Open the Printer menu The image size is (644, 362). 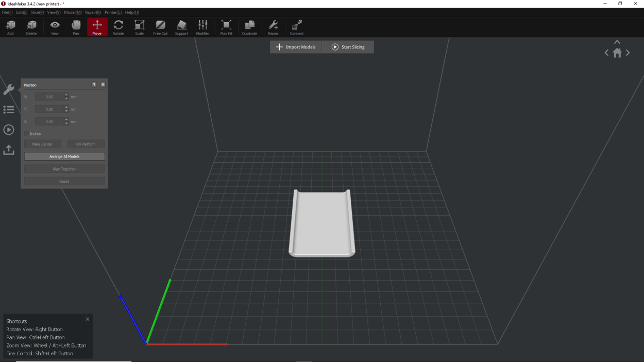pyautogui.click(x=113, y=12)
